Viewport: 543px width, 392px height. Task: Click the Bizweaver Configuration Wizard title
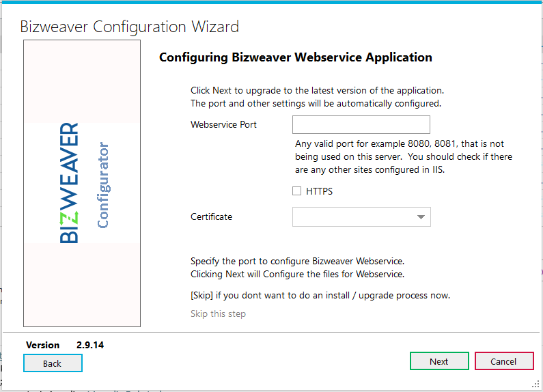coord(130,27)
